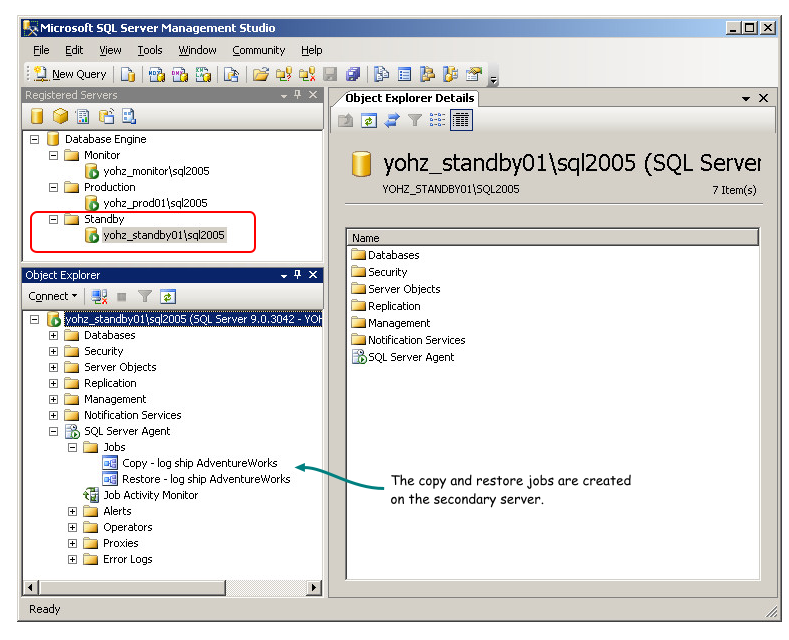Refresh the Object Explorer Details pane
This screenshot has width=789, height=640.
[x=369, y=120]
